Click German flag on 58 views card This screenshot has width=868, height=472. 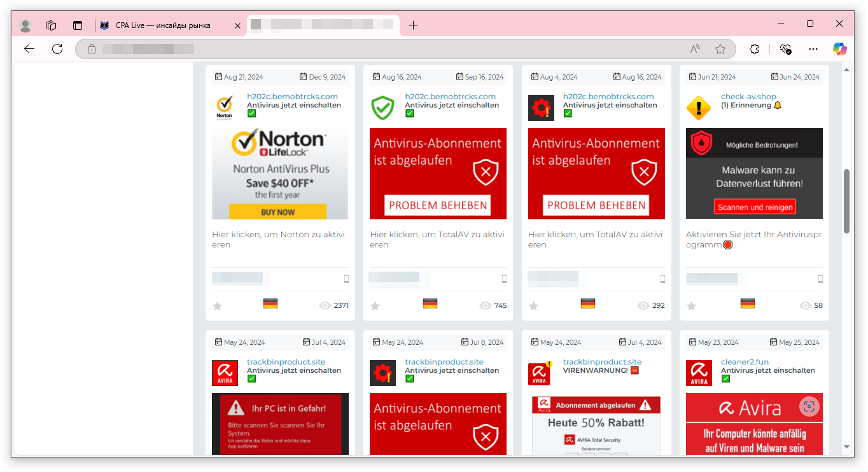pyautogui.click(x=748, y=304)
